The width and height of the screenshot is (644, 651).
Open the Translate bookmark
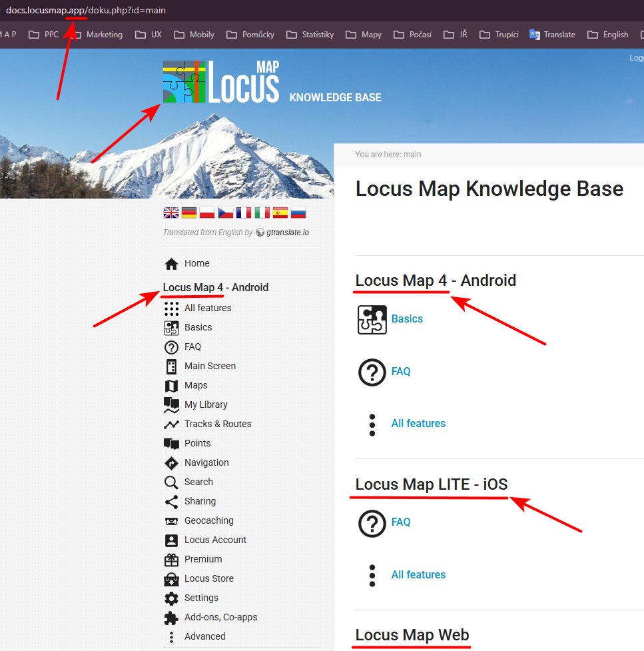pyautogui.click(x=552, y=35)
